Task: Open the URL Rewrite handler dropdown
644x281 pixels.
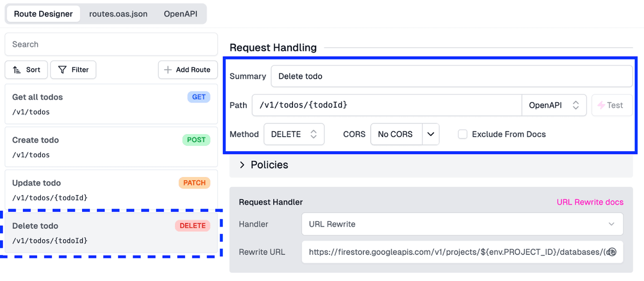Action: 462,224
